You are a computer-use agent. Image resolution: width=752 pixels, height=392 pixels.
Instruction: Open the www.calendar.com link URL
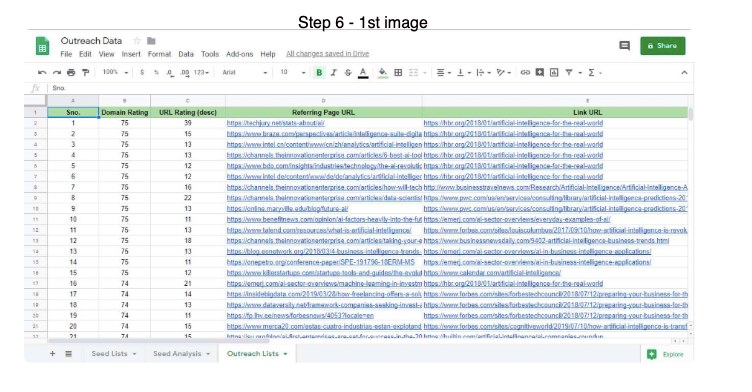tap(492, 273)
